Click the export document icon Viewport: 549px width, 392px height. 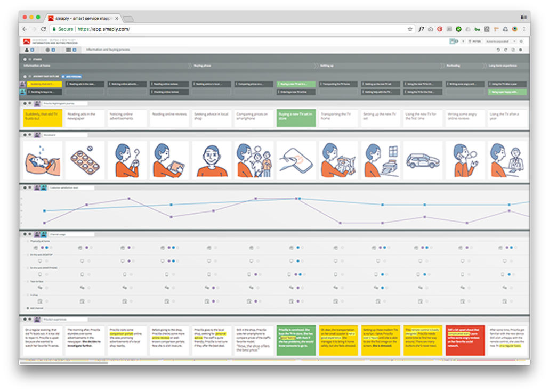[513, 50]
